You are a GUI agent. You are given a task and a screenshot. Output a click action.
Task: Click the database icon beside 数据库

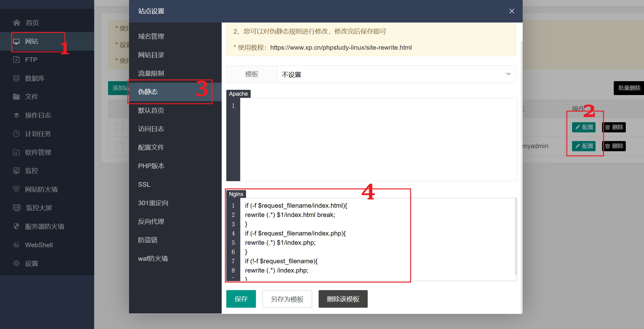[16, 78]
